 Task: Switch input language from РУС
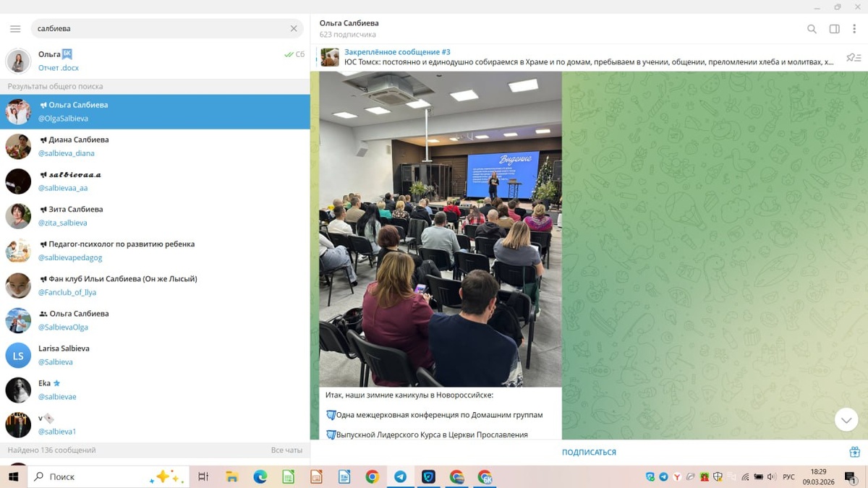(x=788, y=477)
